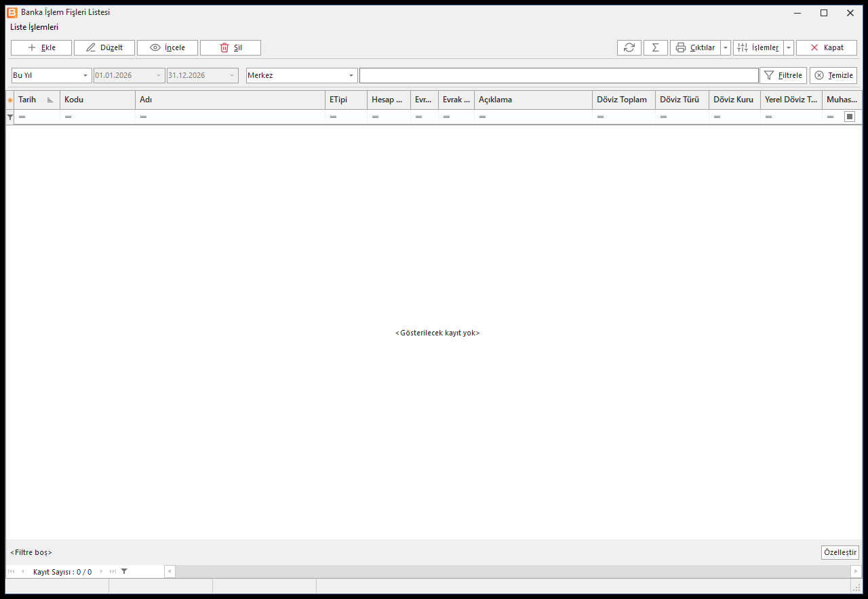Click the horizontal scrollbar right arrow
The image size is (868, 599).
(856, 571)
